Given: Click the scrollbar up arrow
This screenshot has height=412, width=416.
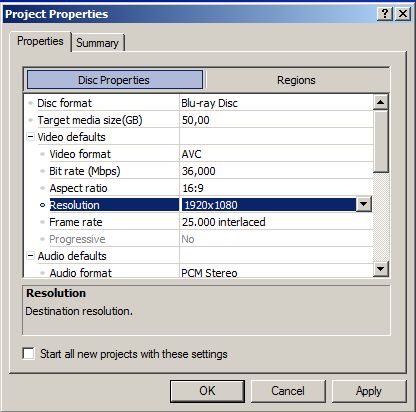Looking at the screenshot, I should tap(380, 102).
